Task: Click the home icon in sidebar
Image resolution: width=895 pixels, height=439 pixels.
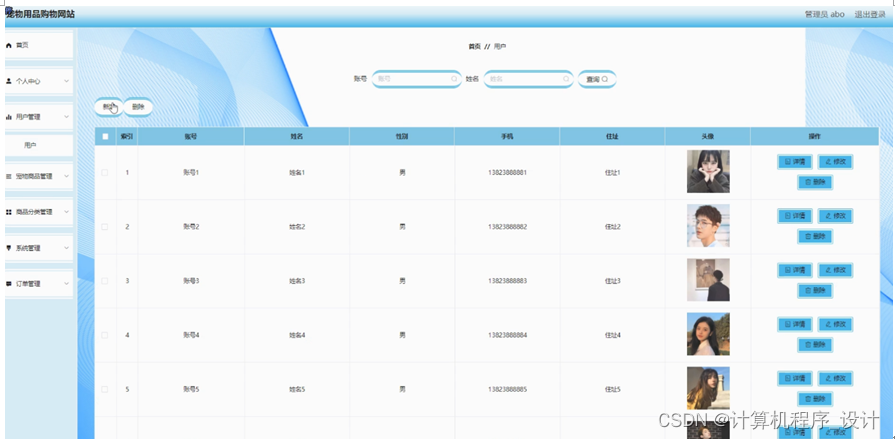Action: pyautogui.click(x=9, y=45)
